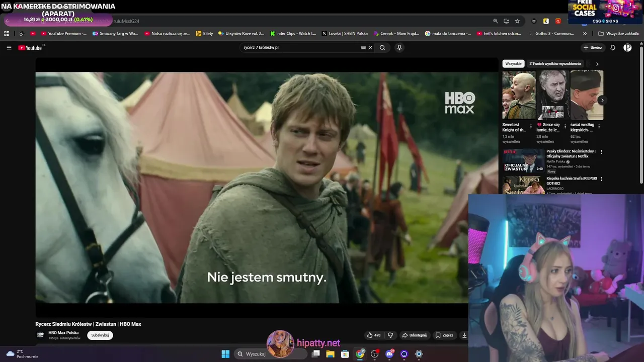This screenshot has height=362, width=644.
Task: Open the Windows Start button
Action: [225, 354]
